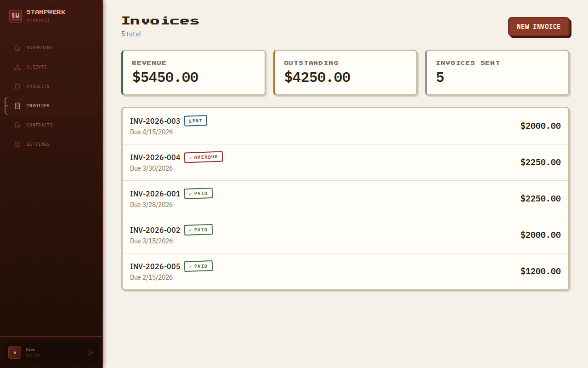Viewport: 588px width, 368px height.
Task: Click the ONLINE status text
Action: tap(33, 356)
